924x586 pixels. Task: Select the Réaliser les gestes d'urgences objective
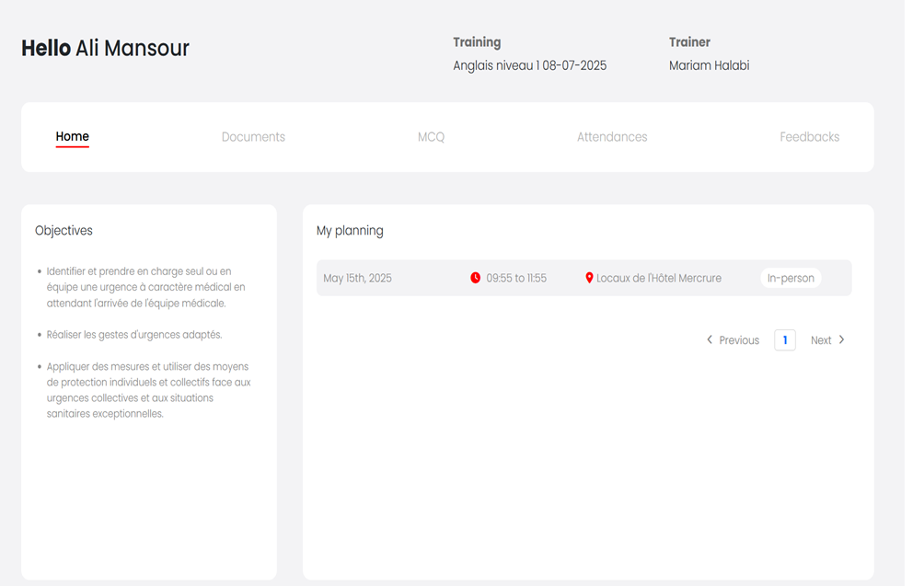pos(134,335)
